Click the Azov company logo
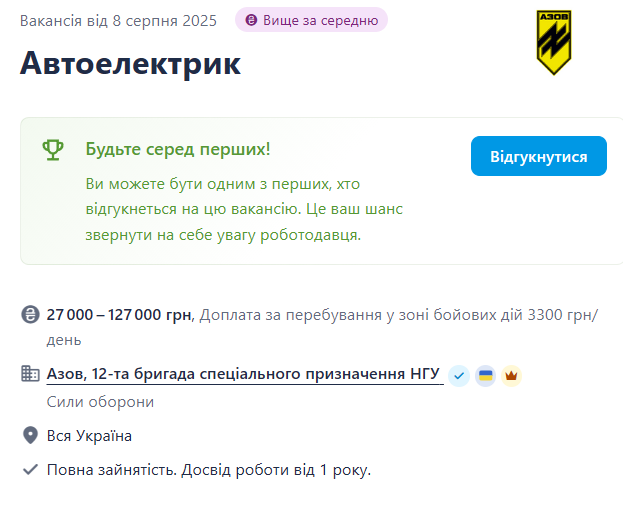 [554, 42]
